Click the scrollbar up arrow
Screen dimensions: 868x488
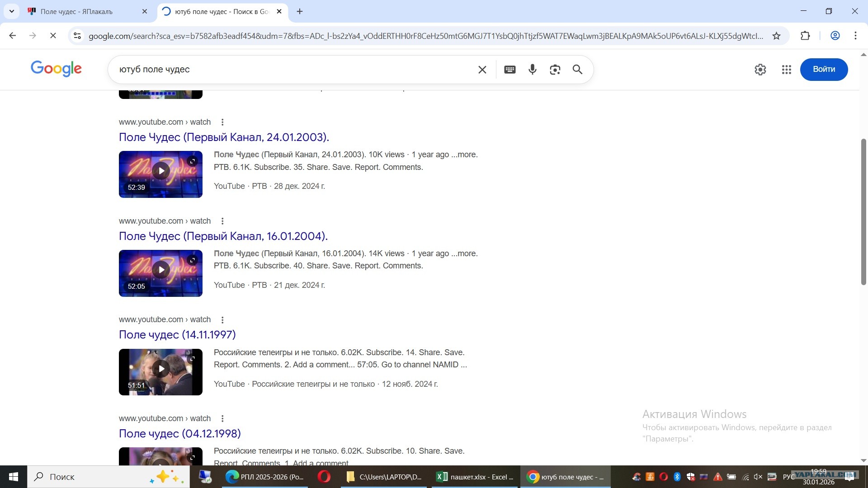(863, 55)
